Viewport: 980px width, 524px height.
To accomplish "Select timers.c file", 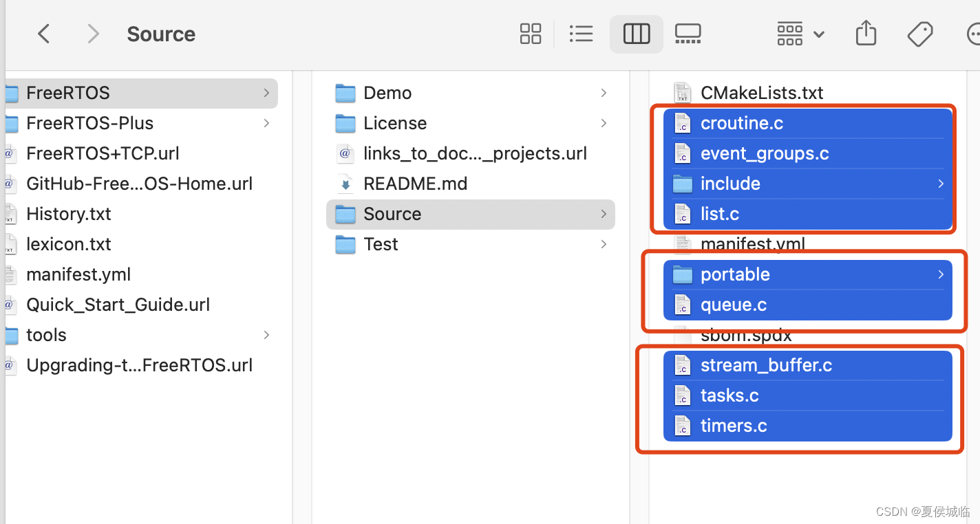I will tap(808, 426).
